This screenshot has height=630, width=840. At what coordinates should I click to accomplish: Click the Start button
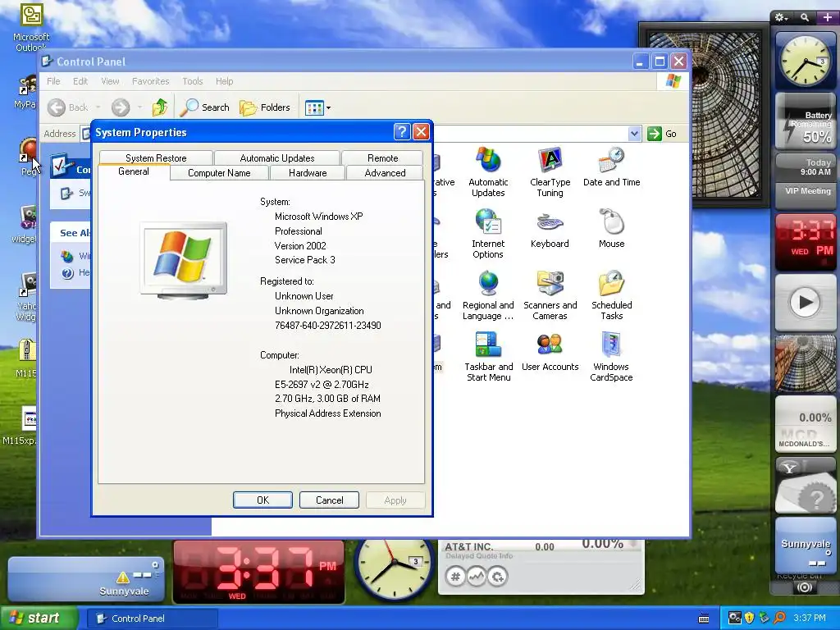pos(39,618)
